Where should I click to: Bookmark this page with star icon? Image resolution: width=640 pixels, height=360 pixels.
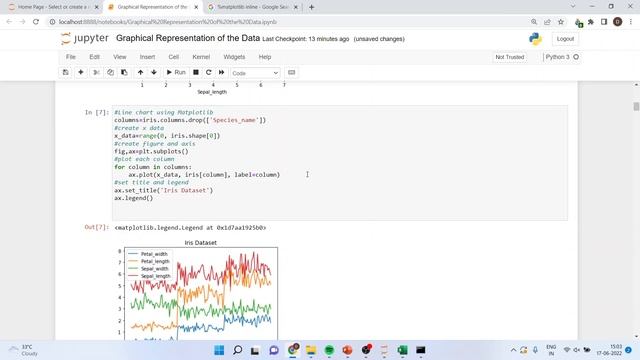tap(561, 22)
